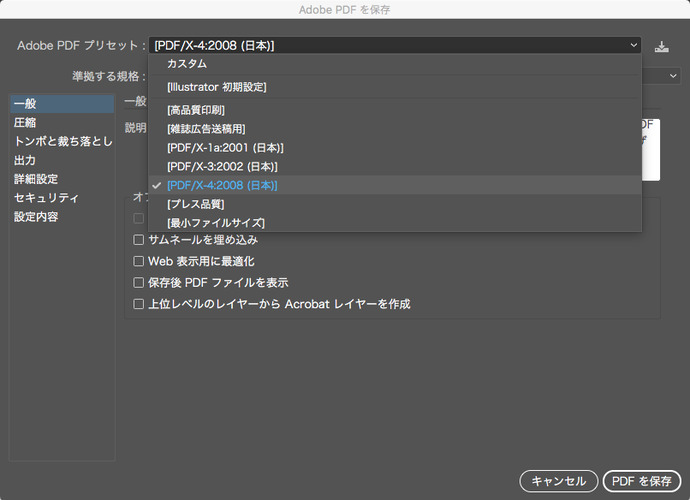Pick the [プレス品質] preset
The image size is (690, 500).
tap(395, 204)
